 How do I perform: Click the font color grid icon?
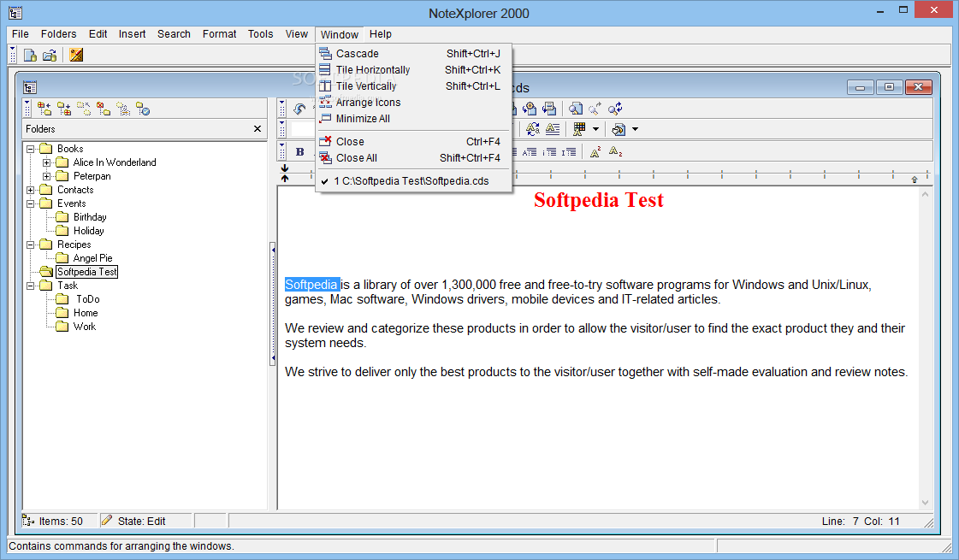pos(578,129)
